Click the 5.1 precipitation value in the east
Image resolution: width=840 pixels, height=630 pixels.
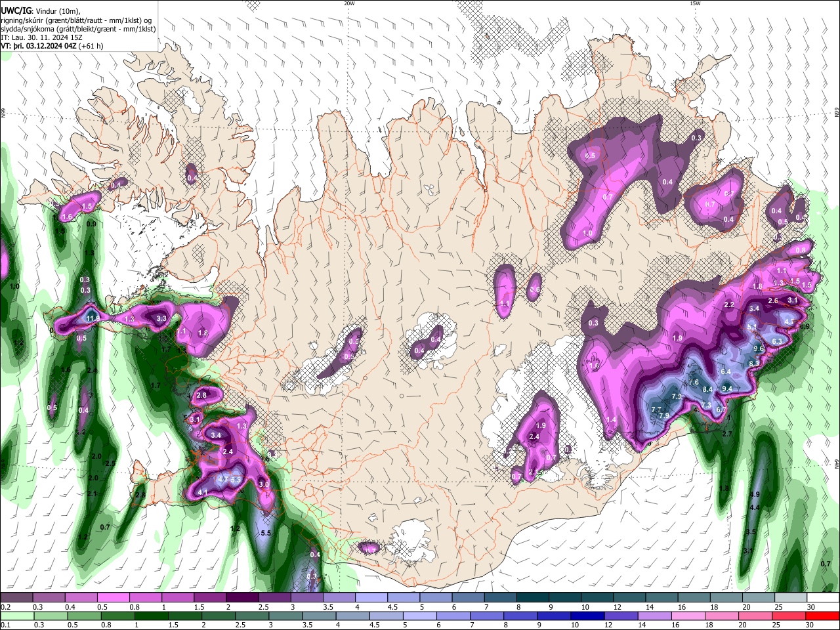click(x=752, y=326)
